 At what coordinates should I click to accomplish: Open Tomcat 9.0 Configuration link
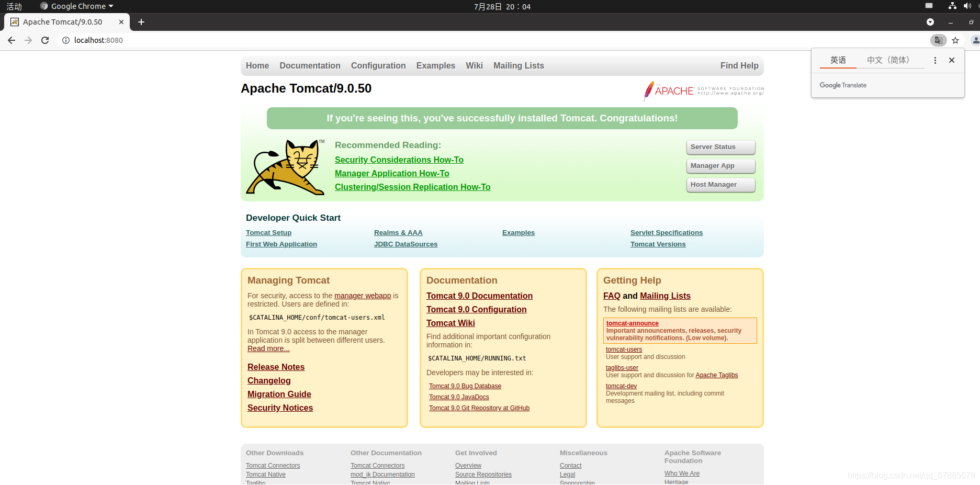[x=476, y=310]
